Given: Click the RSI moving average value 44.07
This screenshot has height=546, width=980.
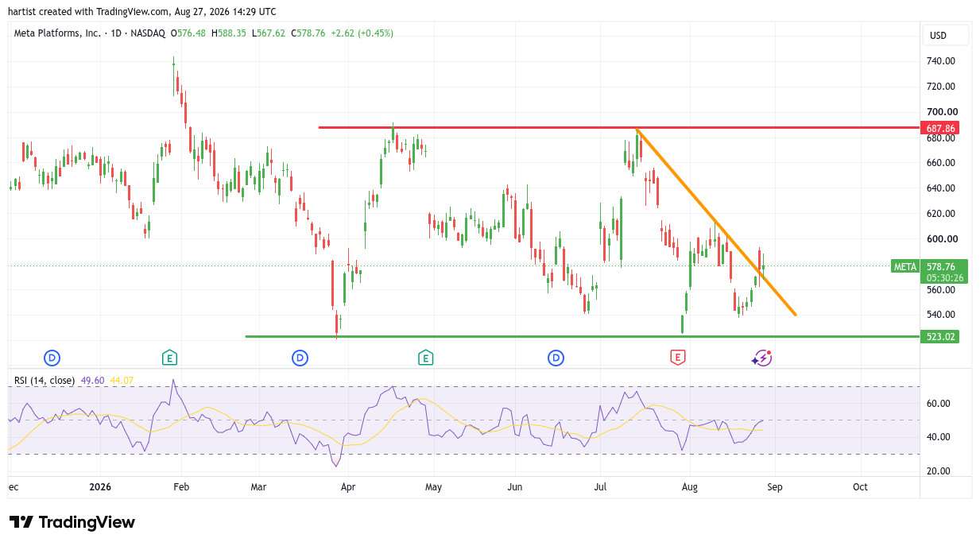Looking at the screenshot, I should click(x=122, y=381).
